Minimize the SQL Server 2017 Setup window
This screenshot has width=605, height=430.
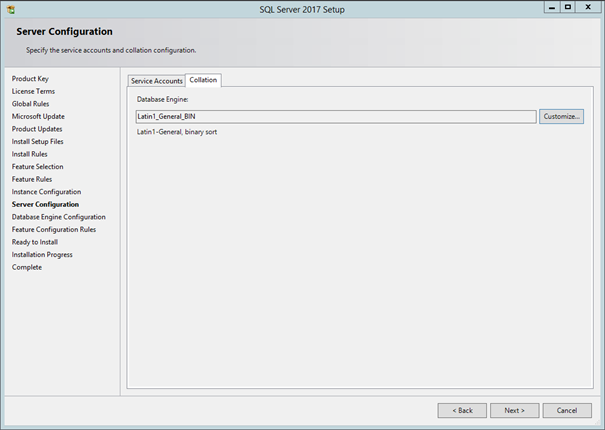552,7
